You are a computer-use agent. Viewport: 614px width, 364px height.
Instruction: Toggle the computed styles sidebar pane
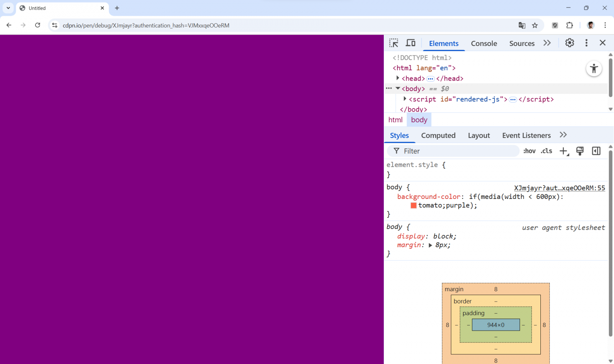(x=596, y=151)
